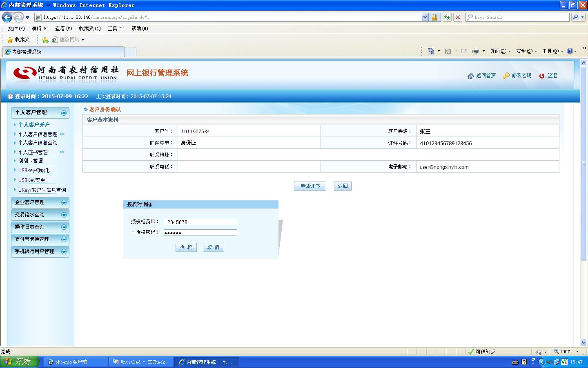Open the 工具(O) command bar menu
The image size is (588, 368).
(552, 51)
